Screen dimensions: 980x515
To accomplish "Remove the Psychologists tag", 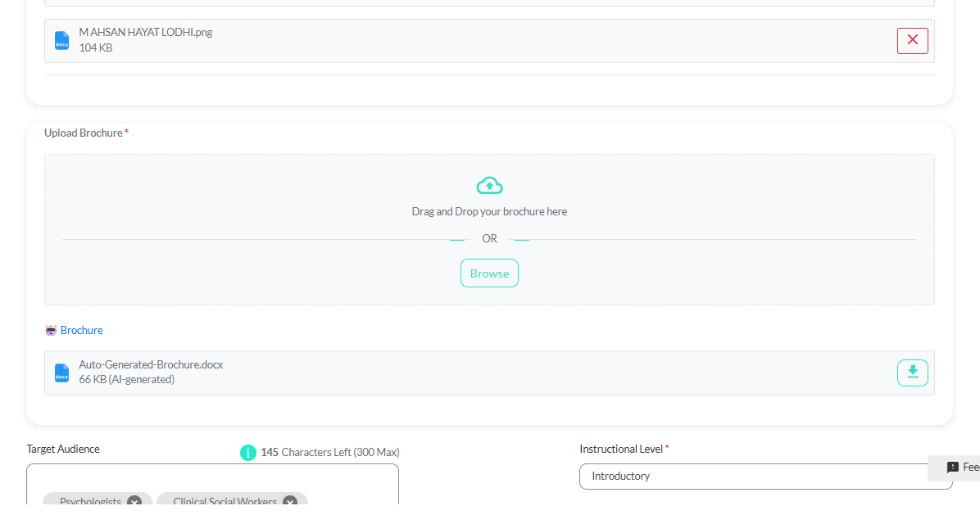I will [x=134, y=502].
